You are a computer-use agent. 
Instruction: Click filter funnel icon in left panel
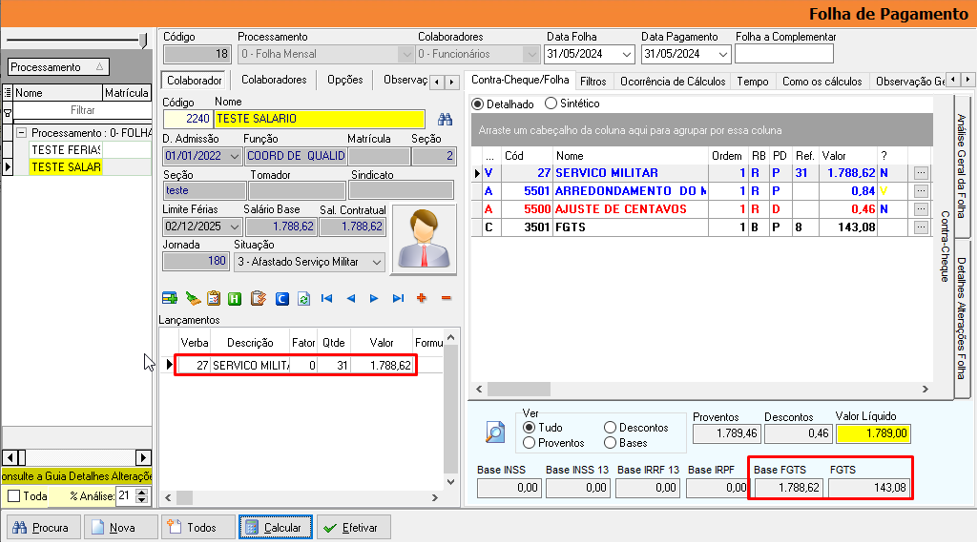[x=7, y=113]
